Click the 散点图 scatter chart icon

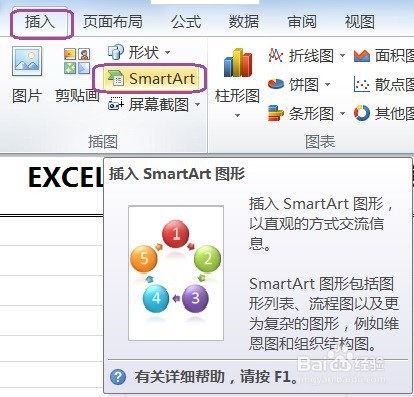click(362, 84)
